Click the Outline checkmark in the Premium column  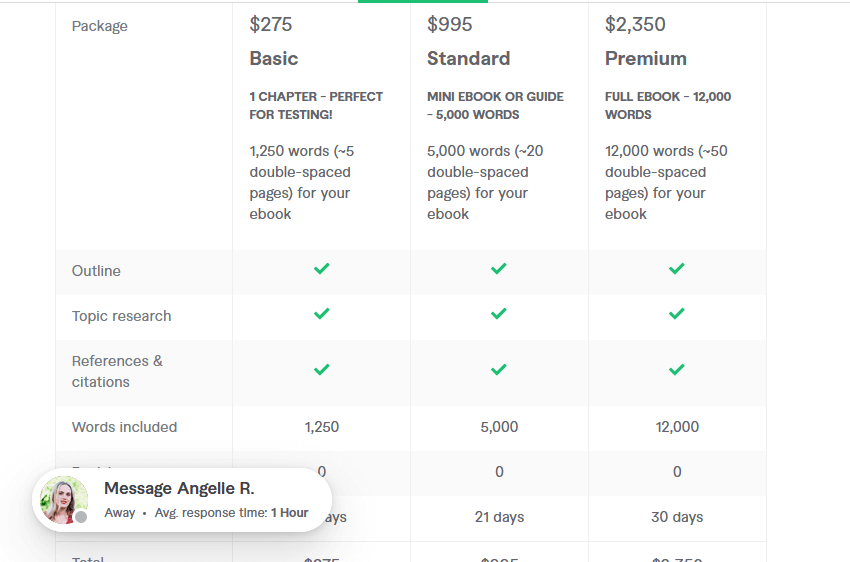coord(677,269)
